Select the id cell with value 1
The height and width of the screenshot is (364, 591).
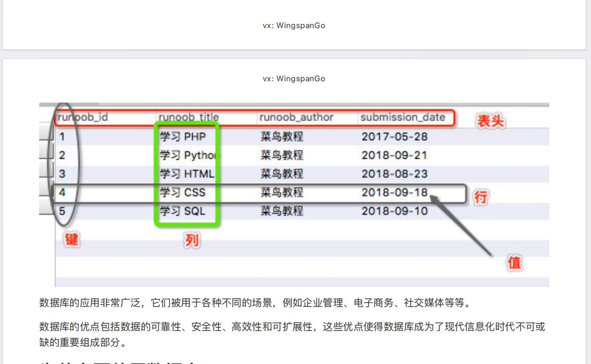point(62,136)
